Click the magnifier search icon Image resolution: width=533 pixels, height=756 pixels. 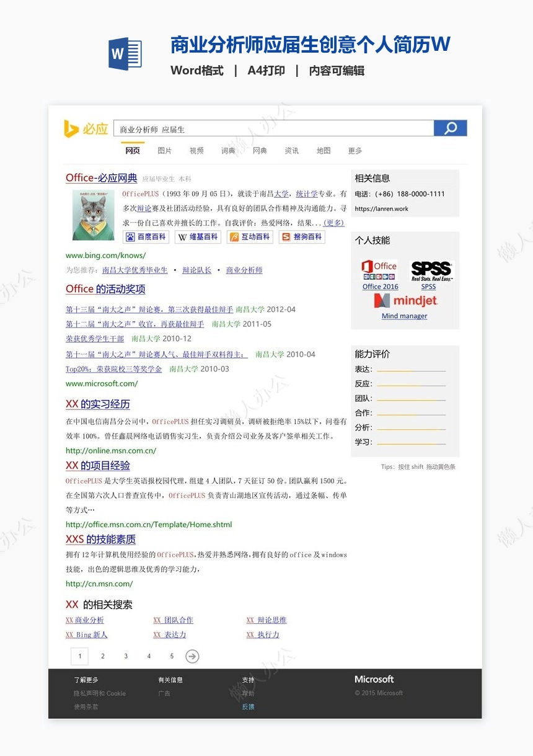pyautogui.click(x=450, y=128)
